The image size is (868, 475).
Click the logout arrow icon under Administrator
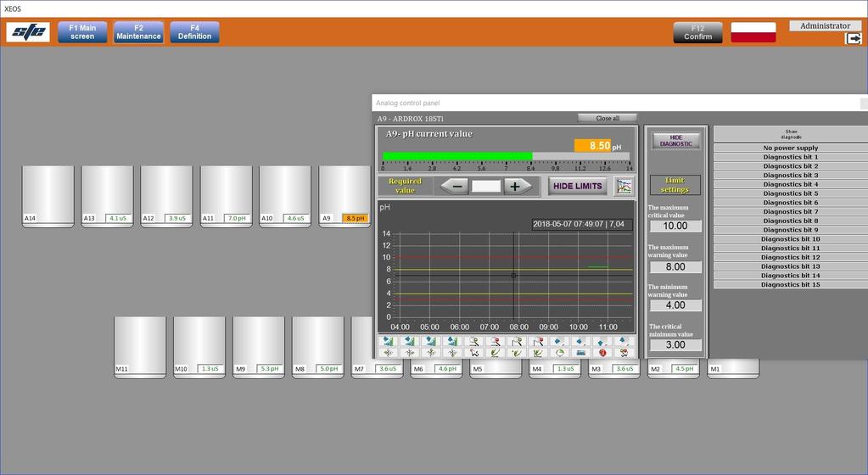click(853, 39)
